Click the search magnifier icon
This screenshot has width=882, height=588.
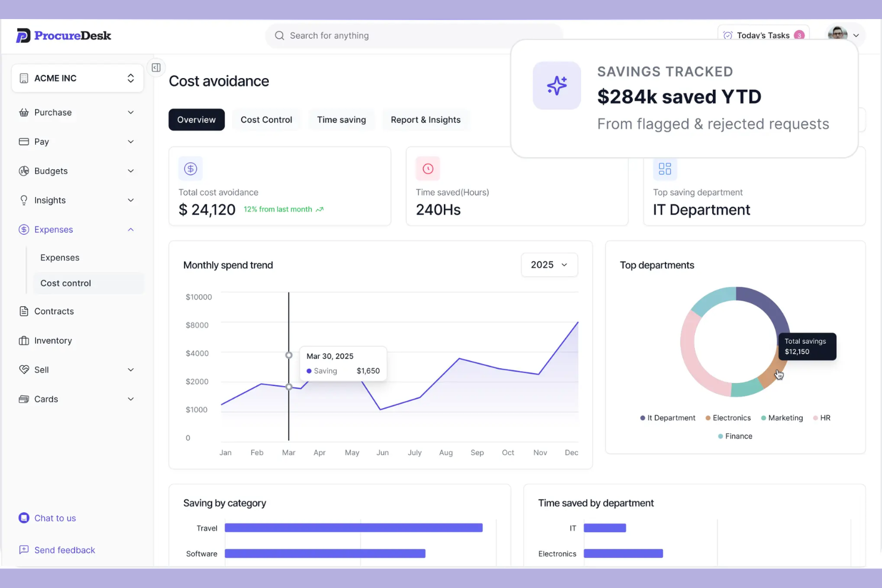[279, 36]
